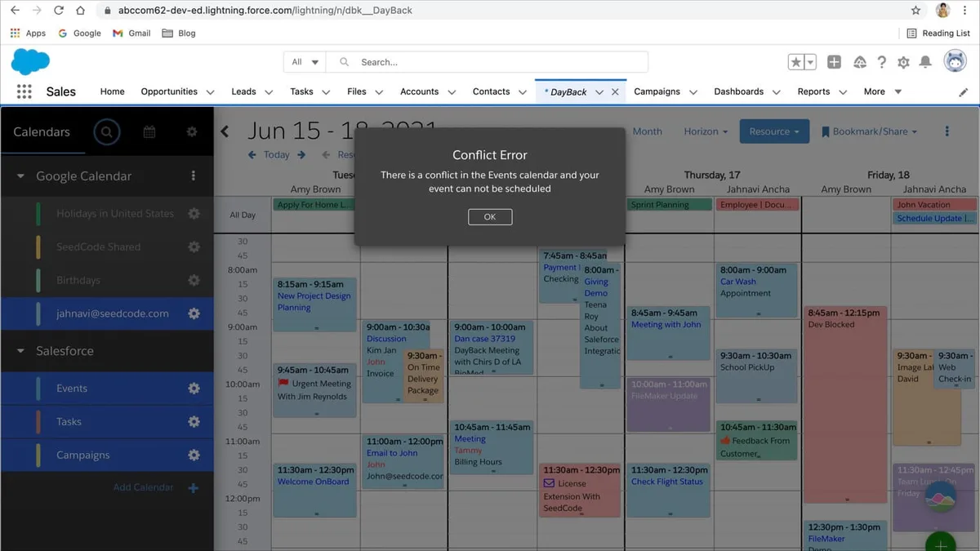Switch to Month view
The height and width of the screenshot is (551, 980).
648,131
